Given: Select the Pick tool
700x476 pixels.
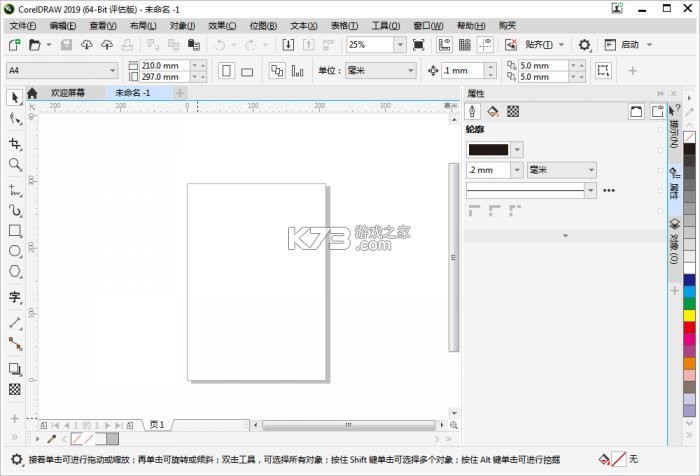Looking at the screenshot, I should (15, 97).
